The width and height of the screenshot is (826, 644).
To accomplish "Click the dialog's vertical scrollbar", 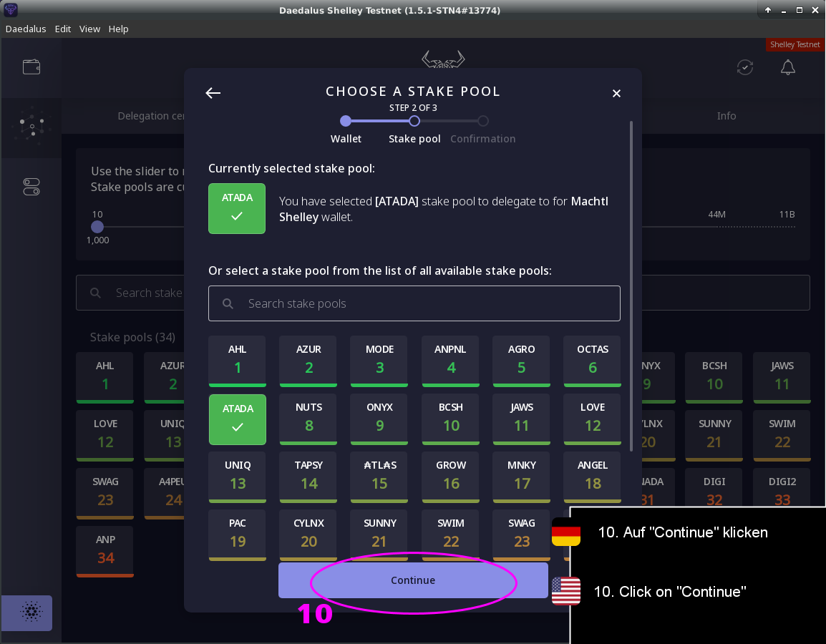I will click(x=631, y=286).
